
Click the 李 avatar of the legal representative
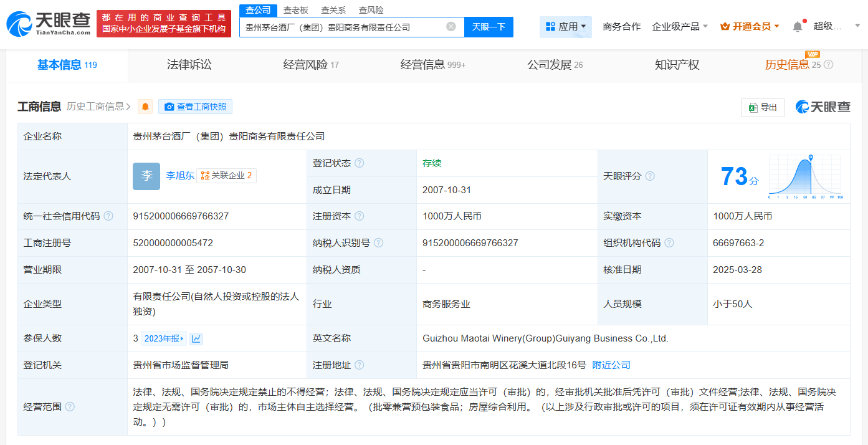(x=146, y=176)
